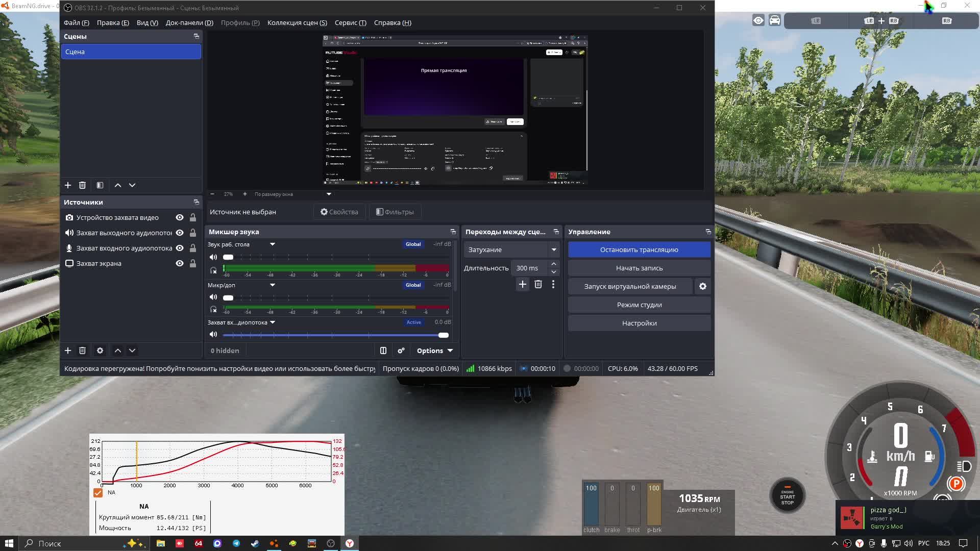The width and height of the screenshot is (980, 551).
Task: Toggle visibility of Захват выходного аудиопотока
Action: click(x=180, y=233)
